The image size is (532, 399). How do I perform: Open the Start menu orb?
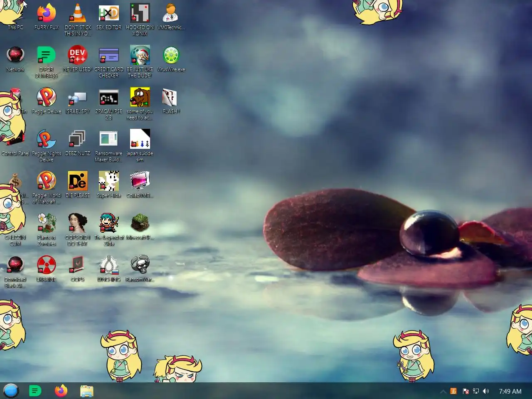(11, 391)
